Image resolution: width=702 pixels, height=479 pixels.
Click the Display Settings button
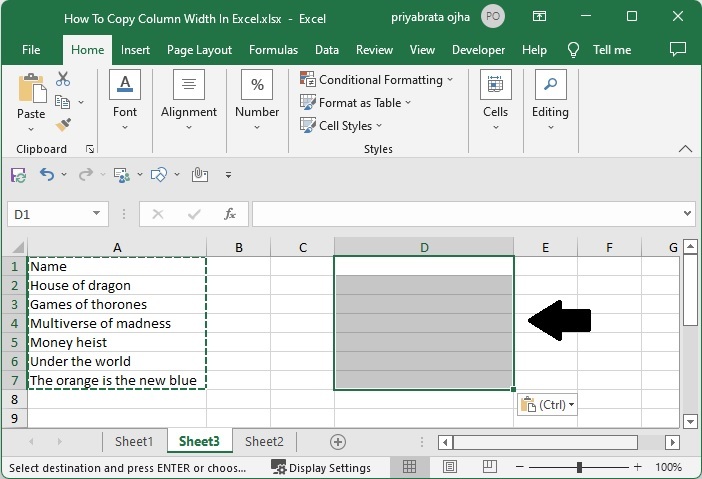click(x=321, y=467)
